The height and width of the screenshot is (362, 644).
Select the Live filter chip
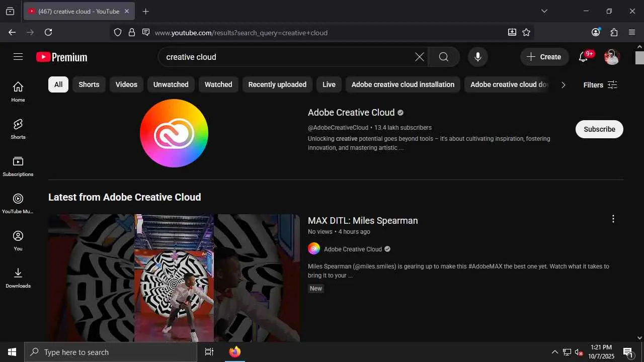click(x=329, y=84)
